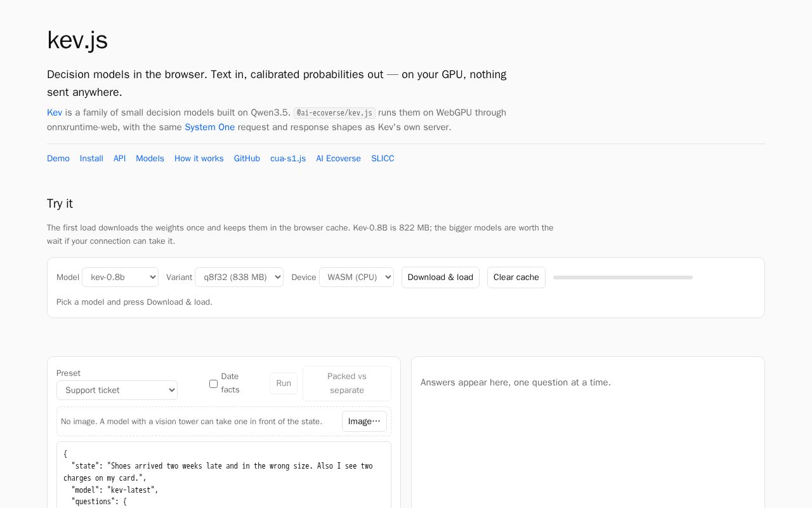The width and height of the screenshot is (812, 508).
Task: Open the cua-s1.js link
Action: (x=288, y=158)
